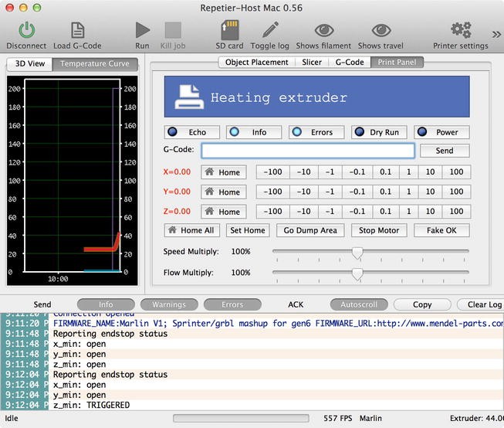Click Send next to G-Code field
The image size is (504, 428).
click(x=445, y=151)
